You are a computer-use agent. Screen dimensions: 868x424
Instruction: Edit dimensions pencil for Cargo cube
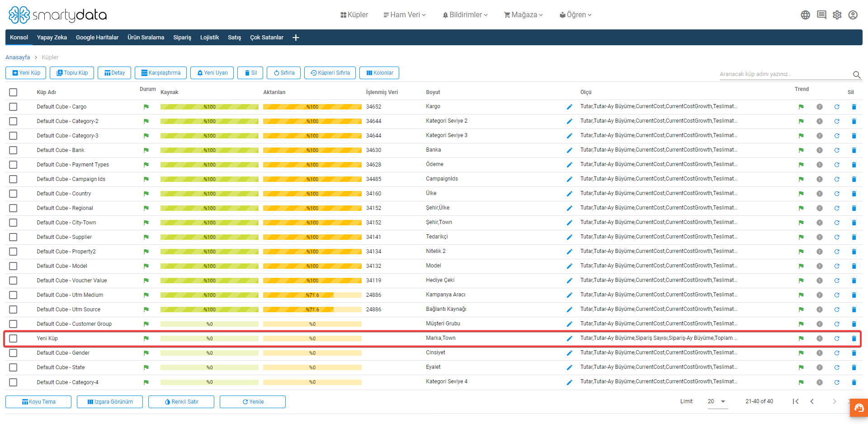[x=569, y=107]
